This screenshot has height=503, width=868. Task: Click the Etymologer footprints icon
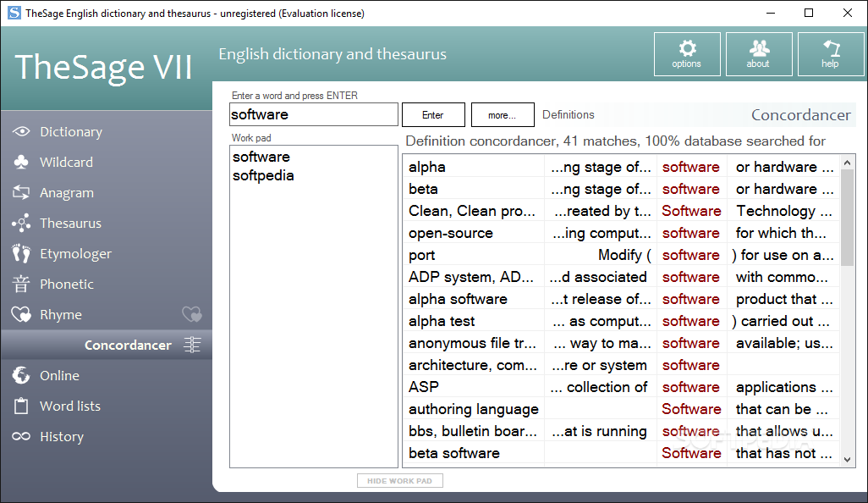(21, 254)
